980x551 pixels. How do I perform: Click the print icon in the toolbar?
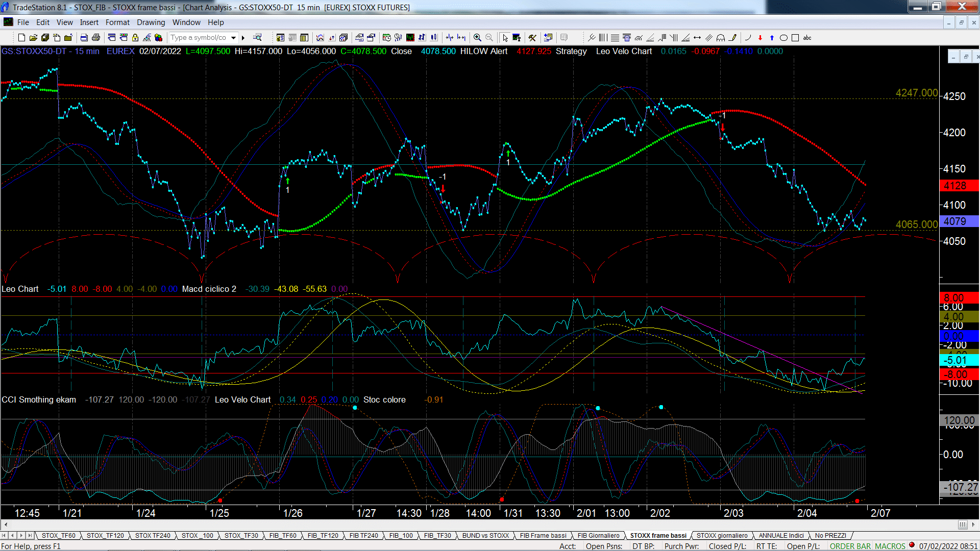click(95, 38)
